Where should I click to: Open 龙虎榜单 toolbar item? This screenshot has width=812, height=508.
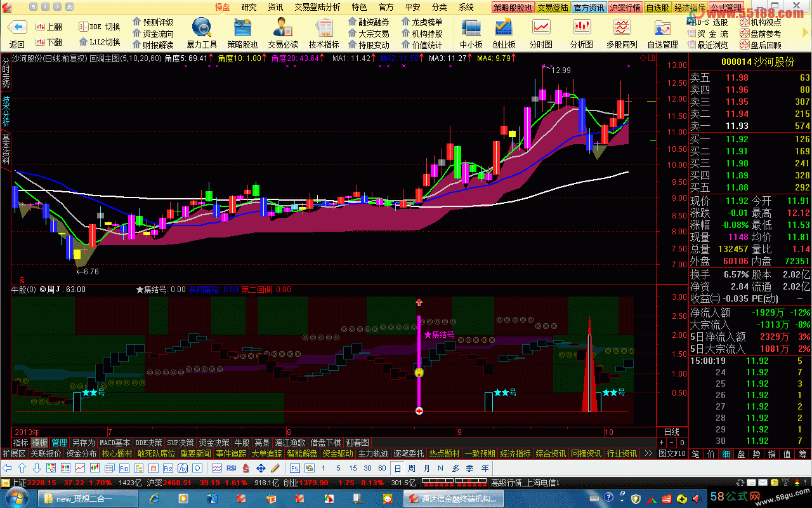point(422,22)
